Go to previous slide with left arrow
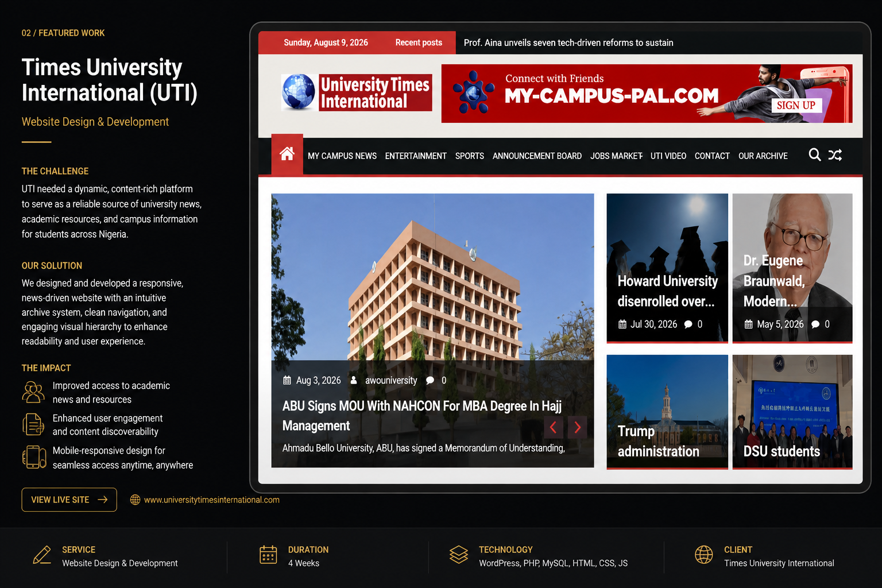 tap(554, 427)
